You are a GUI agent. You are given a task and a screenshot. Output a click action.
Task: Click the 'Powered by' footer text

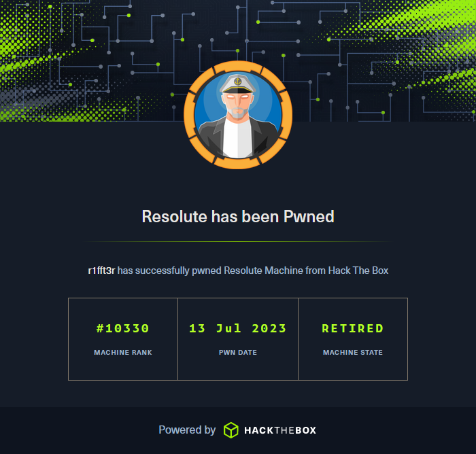(187, 430)
